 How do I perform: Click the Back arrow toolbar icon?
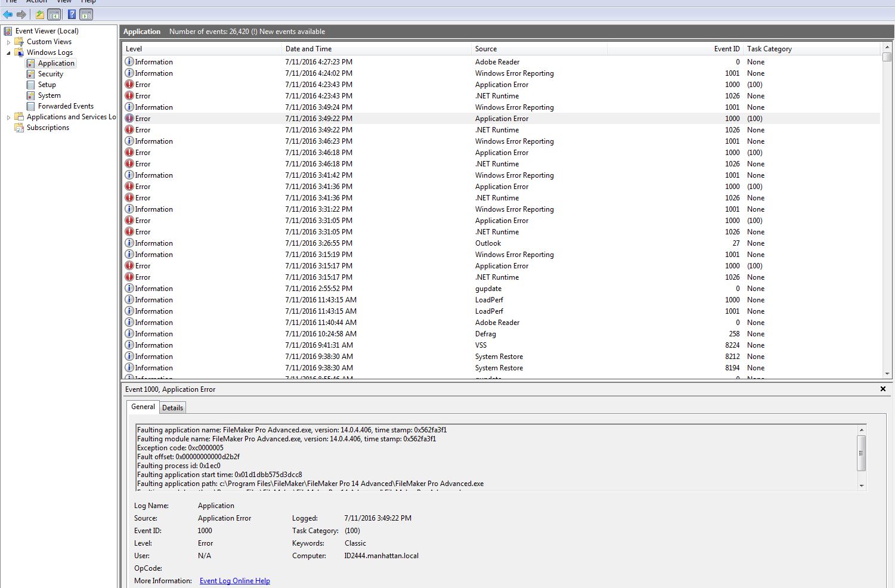[x=8, y=14]
